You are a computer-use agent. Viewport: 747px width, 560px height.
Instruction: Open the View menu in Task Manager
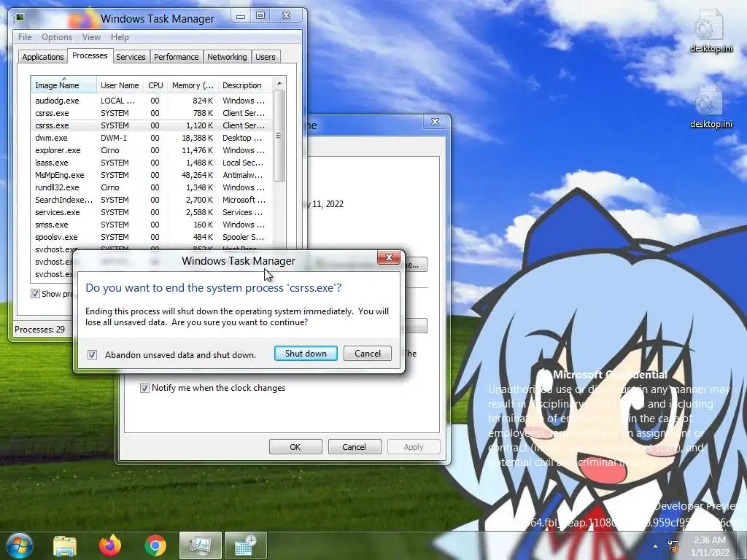coord(91,37)
